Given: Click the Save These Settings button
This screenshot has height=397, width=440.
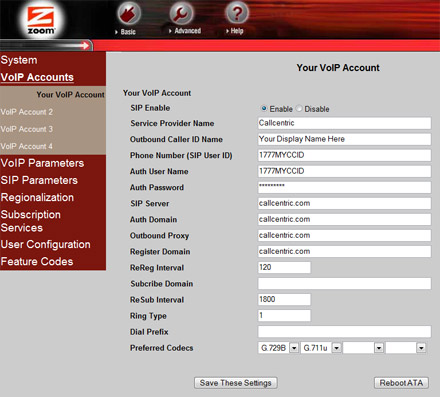Looking at the screenshot, I should tap(236, 383).
